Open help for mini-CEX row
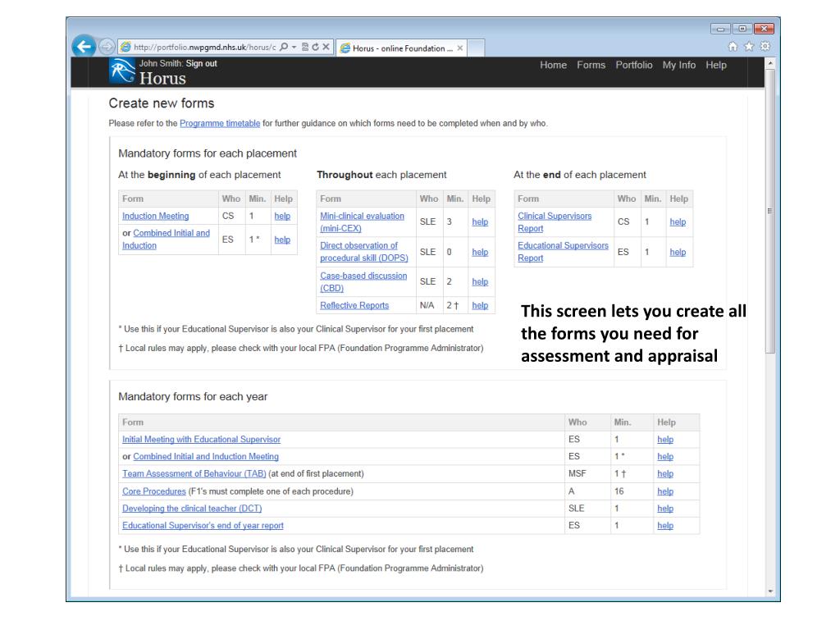 tap(480, 221)
